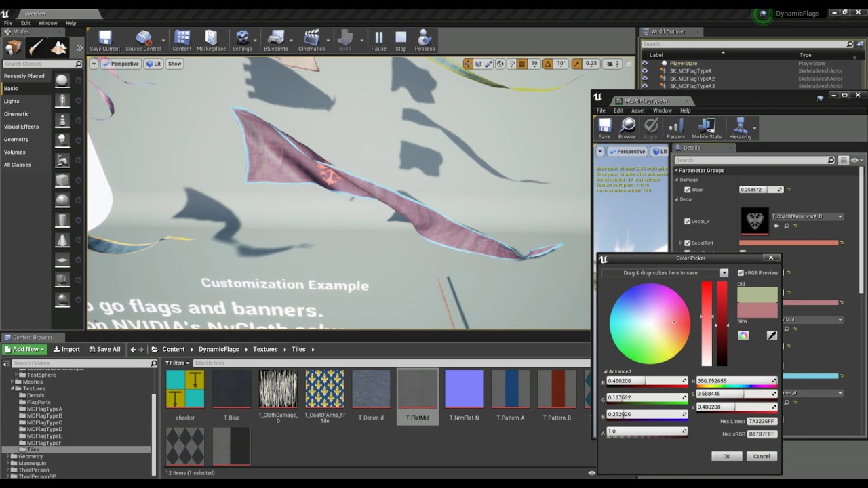
Task: Toggle the Decal_R parameter checkbox
Action: [x=687, y=221]
